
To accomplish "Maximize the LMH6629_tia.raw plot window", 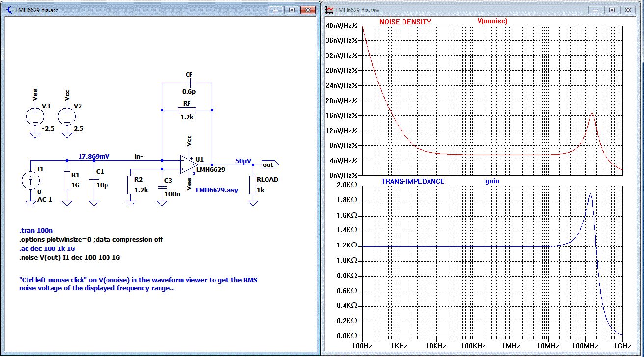I will (612, 10).
